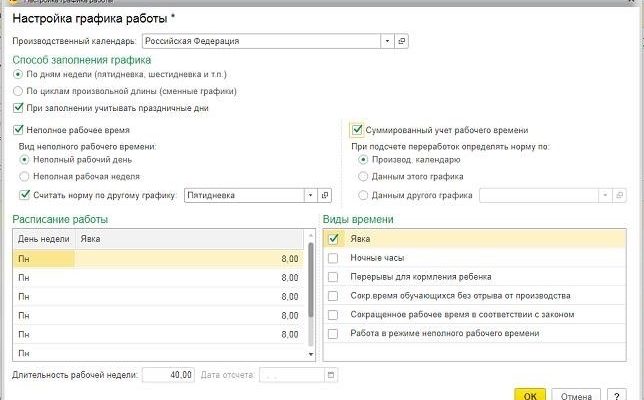Open the Производственный календарь reference form icon

coord(402,41)
